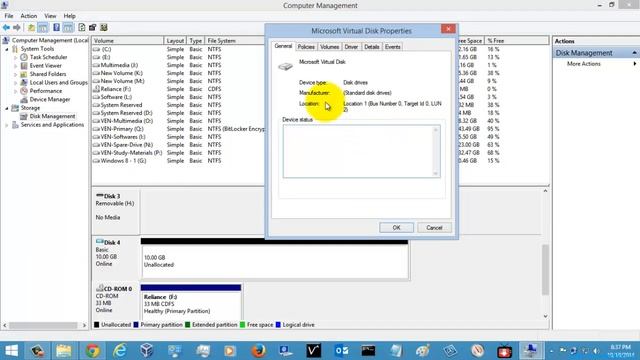Viewport: 640px width, 360px height.
Task: Open the View menu
Action: [50, 16]
